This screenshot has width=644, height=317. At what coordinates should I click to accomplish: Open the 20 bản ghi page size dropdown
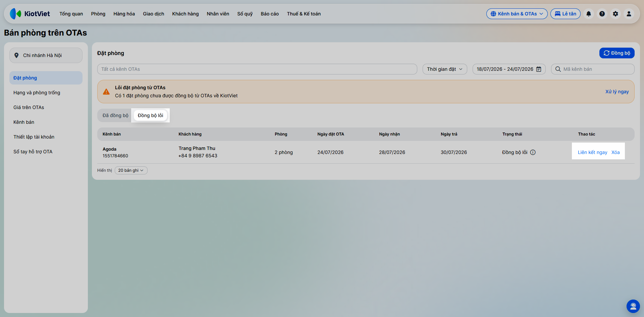tap(131, 170)
